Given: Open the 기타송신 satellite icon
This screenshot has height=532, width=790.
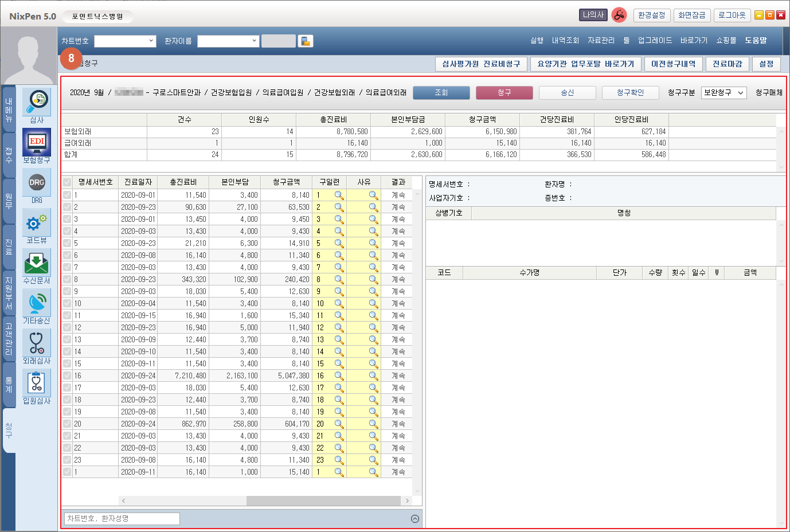Looking at the screenshot, I should (x=37, y=303).
